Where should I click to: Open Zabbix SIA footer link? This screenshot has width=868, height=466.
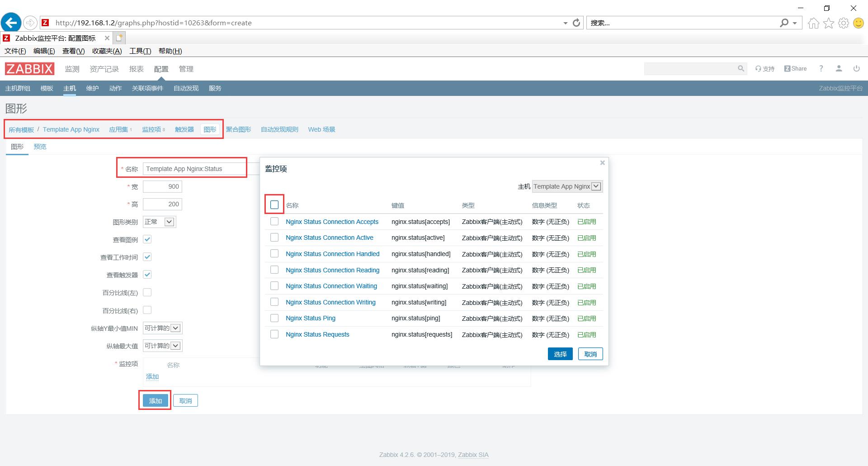tap(473, 455)
